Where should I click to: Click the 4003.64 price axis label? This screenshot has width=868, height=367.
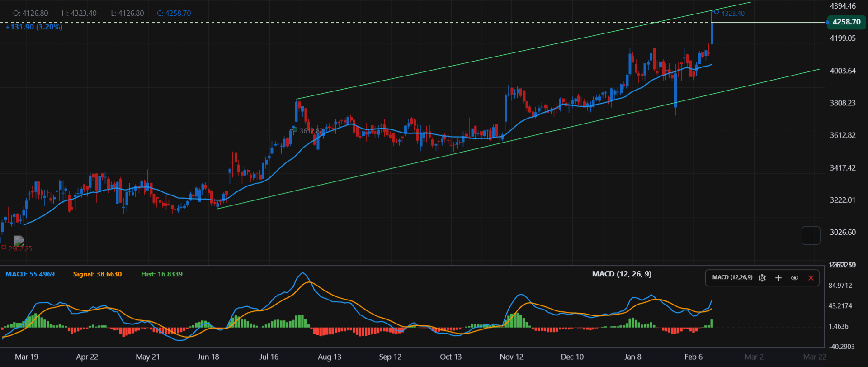point(843,71)
